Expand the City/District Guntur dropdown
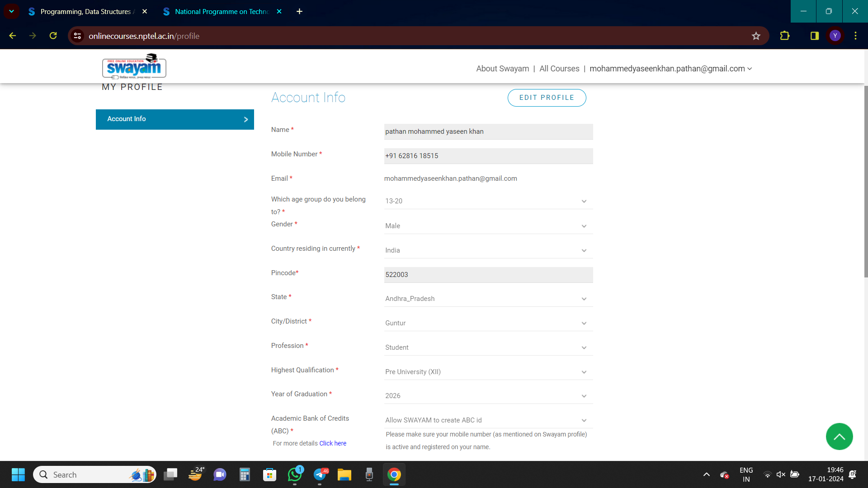This screenshot has width=868, height=488. click(488, 323)
